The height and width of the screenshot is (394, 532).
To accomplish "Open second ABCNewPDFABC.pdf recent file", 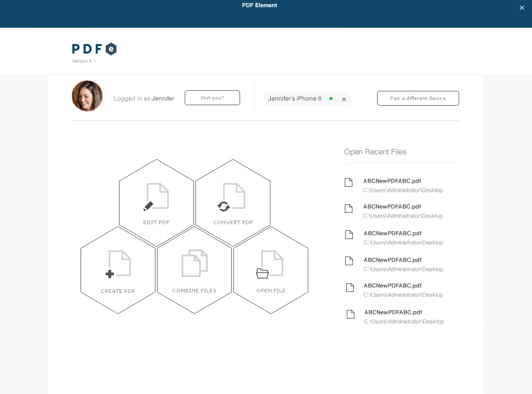I will 392,206.
